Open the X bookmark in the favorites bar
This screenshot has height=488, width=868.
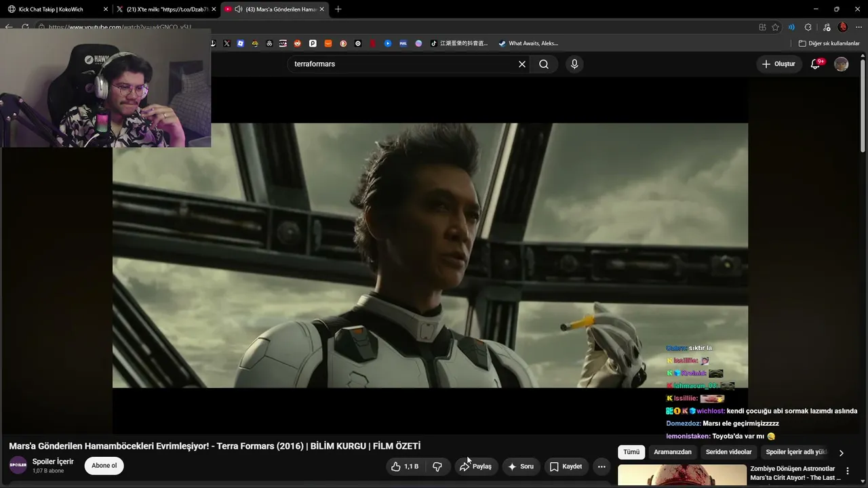(x=226, y=43)
